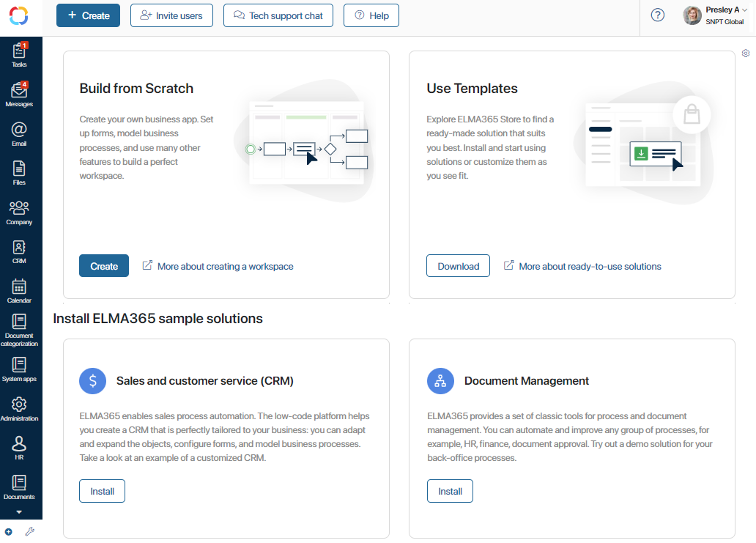Click the shopping bag icon in Use Templates
The width and height of the screenshot is (756, 543).
[x=692, y=115]
